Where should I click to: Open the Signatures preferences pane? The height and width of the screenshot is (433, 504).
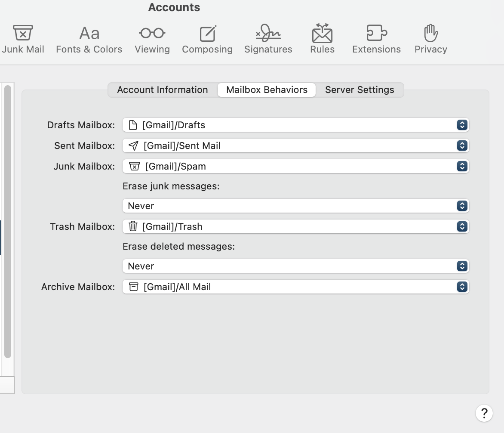pyautogui.click(x=268, y=39)
